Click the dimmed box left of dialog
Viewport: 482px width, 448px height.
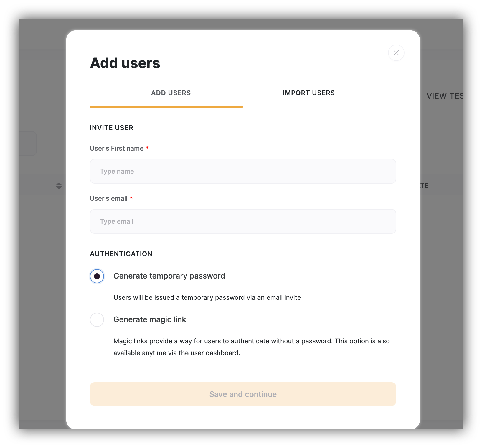click(x=28, y=144)
